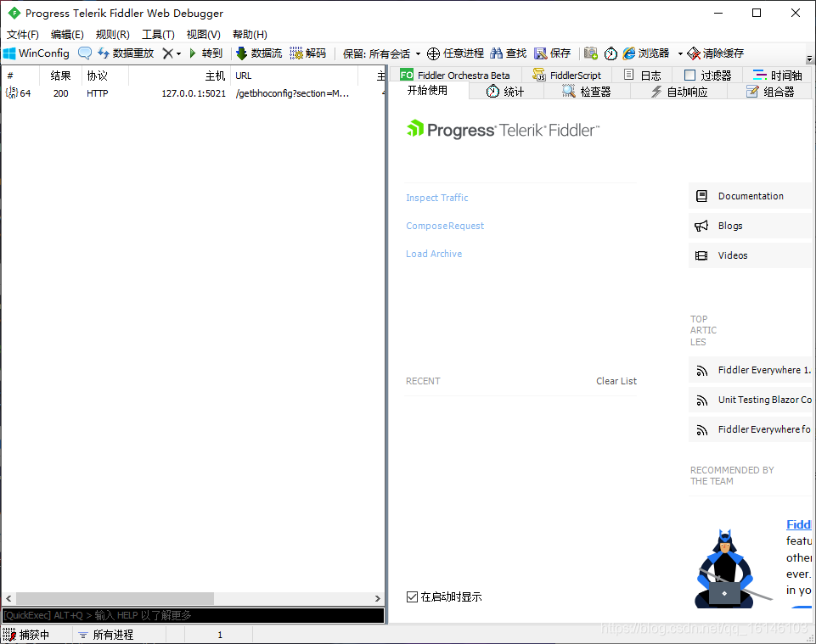Open the Fiddler Everywhere 1. article

(x=750, y=370)
